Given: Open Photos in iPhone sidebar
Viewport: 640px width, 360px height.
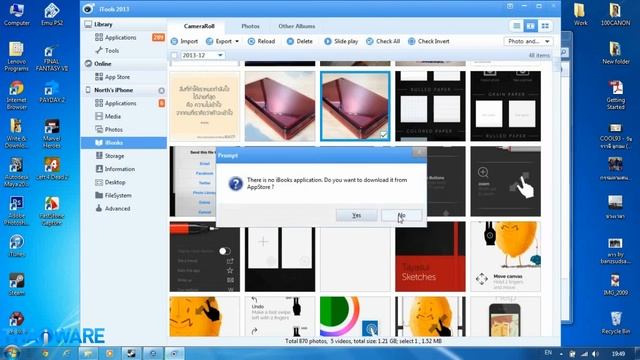Looking at the screenshot, I should (113, 129).
